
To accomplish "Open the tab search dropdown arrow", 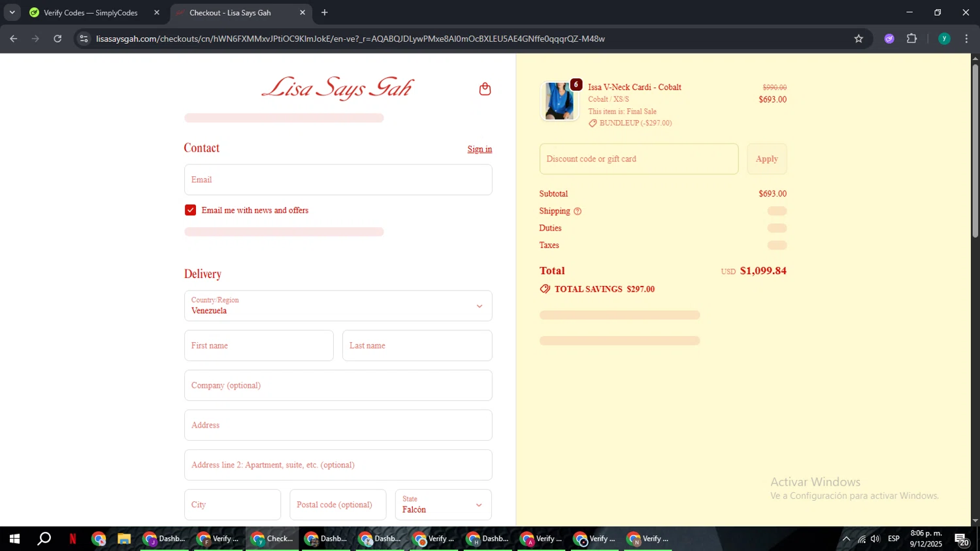I will (x=12, y=12).
